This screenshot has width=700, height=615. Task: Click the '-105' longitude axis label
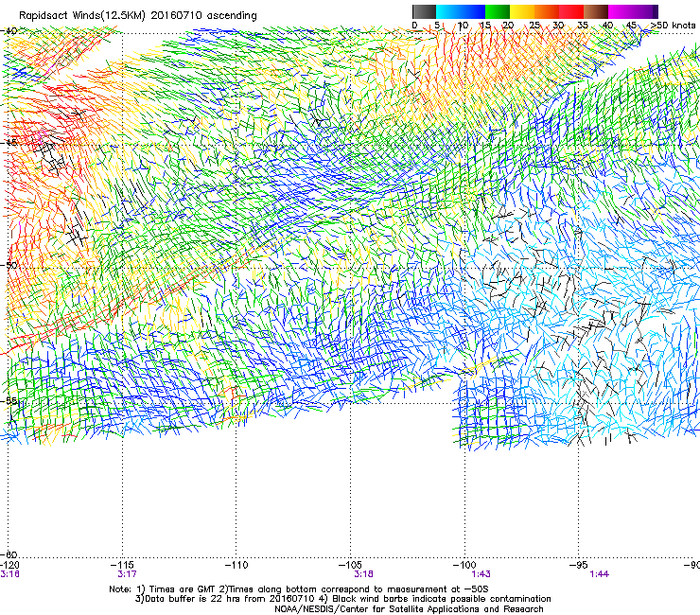point(350,565)
